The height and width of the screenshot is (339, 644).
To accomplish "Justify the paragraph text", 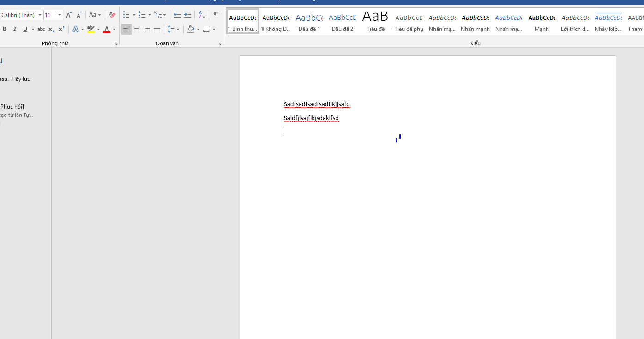I will pyautogui.click(x=157, y=29).
